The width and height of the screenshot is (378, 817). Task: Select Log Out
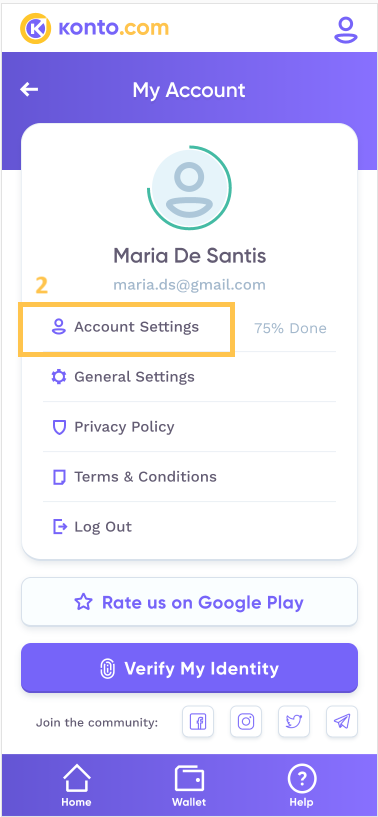click(189, 527)
